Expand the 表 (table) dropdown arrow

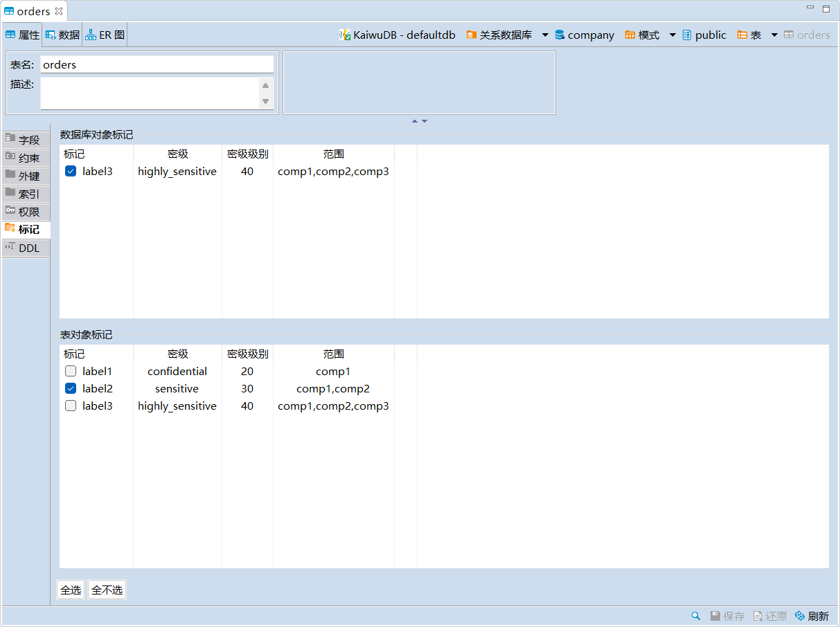[x=774, y=35]
